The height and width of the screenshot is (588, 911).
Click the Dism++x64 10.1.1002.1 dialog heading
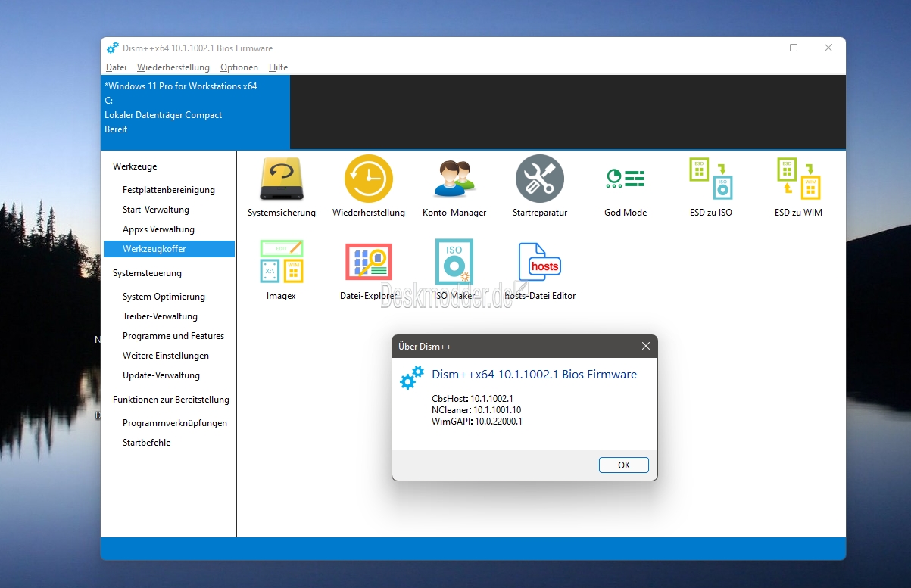pyautogui.click(x=534, y=374)
